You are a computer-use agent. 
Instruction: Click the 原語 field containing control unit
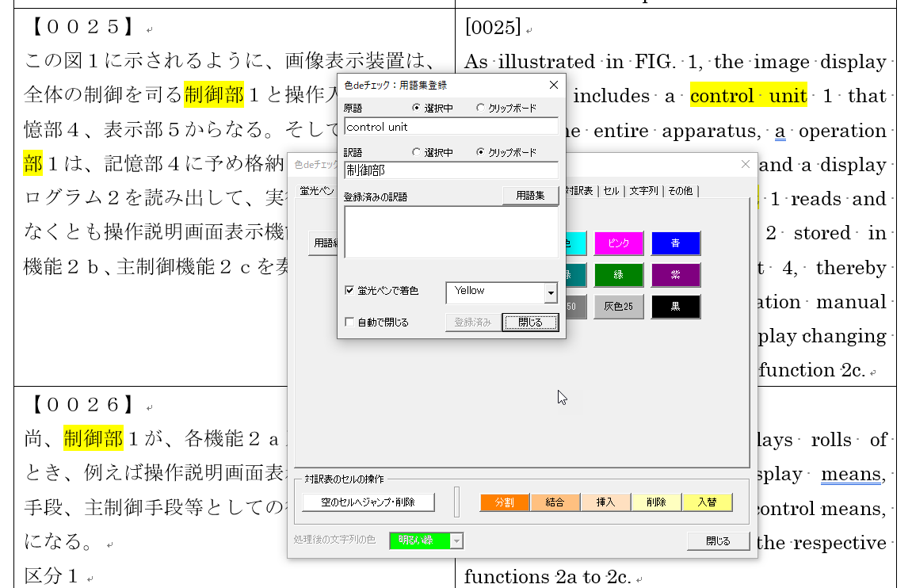pyautogui.click(x=451, y=127)
